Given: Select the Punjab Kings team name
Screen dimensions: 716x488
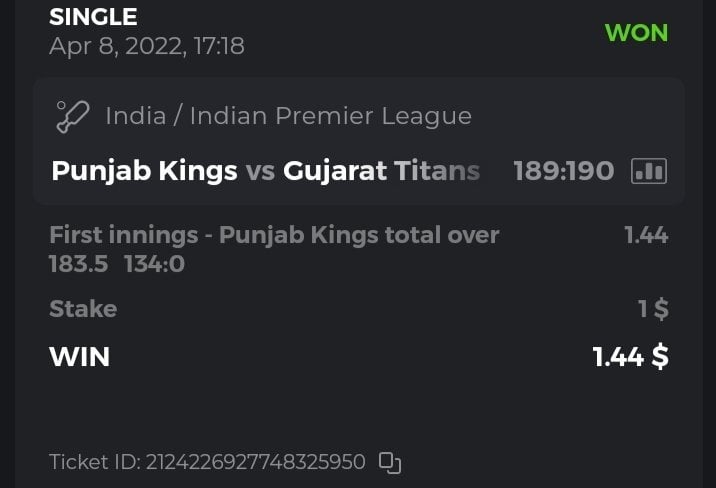Looking at the screenshot, I should [x=144, y=171].
